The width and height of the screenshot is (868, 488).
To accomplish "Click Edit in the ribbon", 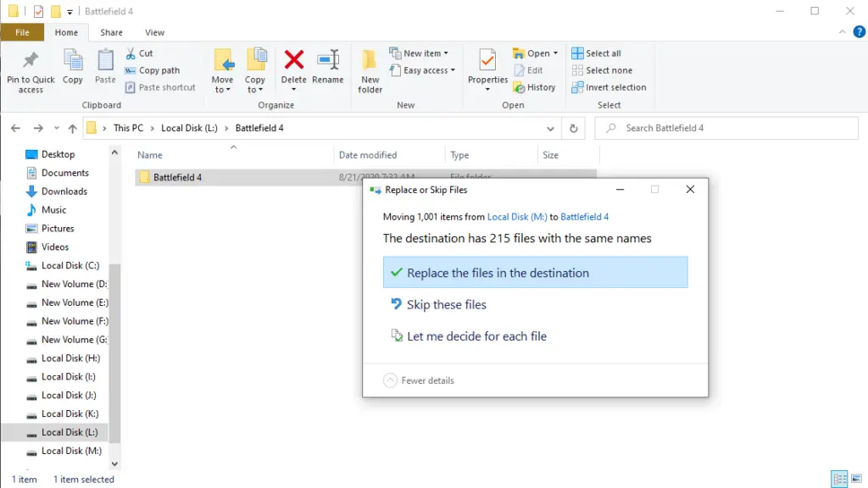I will click(528, 70).
